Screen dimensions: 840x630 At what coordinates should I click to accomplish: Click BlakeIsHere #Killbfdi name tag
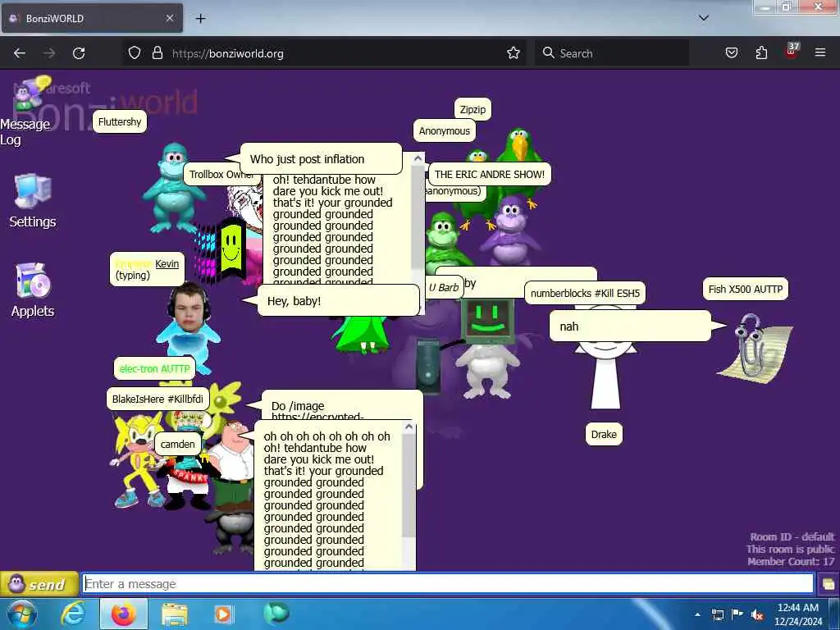tap(157, 399)
